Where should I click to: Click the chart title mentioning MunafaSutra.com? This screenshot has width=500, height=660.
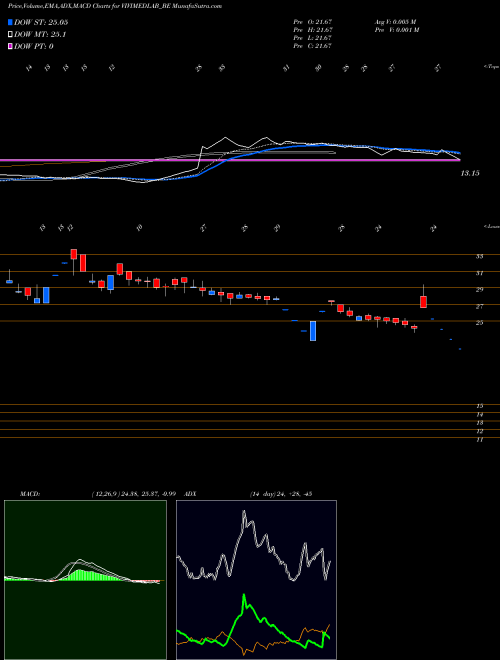(x=115, y=6)
